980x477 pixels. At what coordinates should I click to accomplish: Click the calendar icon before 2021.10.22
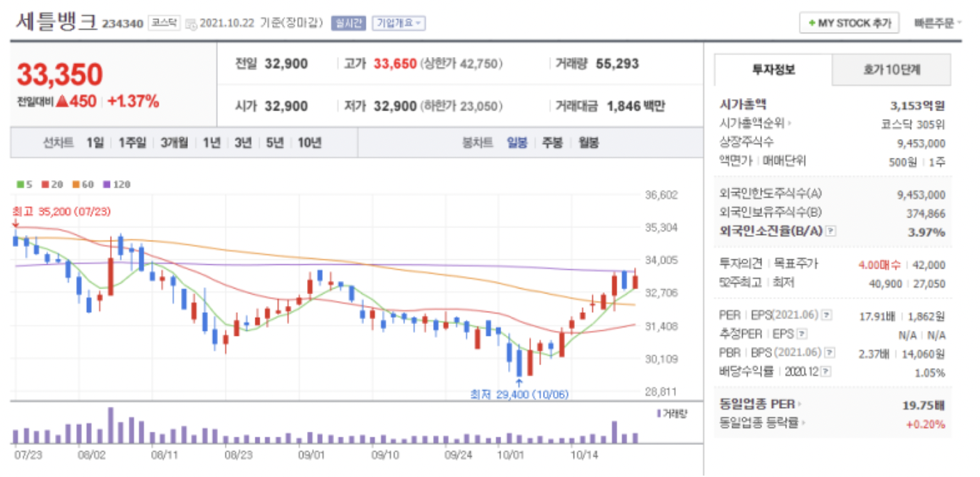coord(191,24)
